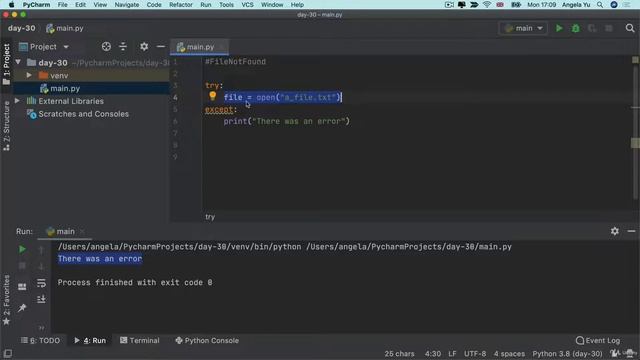This screenshot has width=640, height=360.
Task: Toggle soft-wrap in Run console
Action: point(41,283)
